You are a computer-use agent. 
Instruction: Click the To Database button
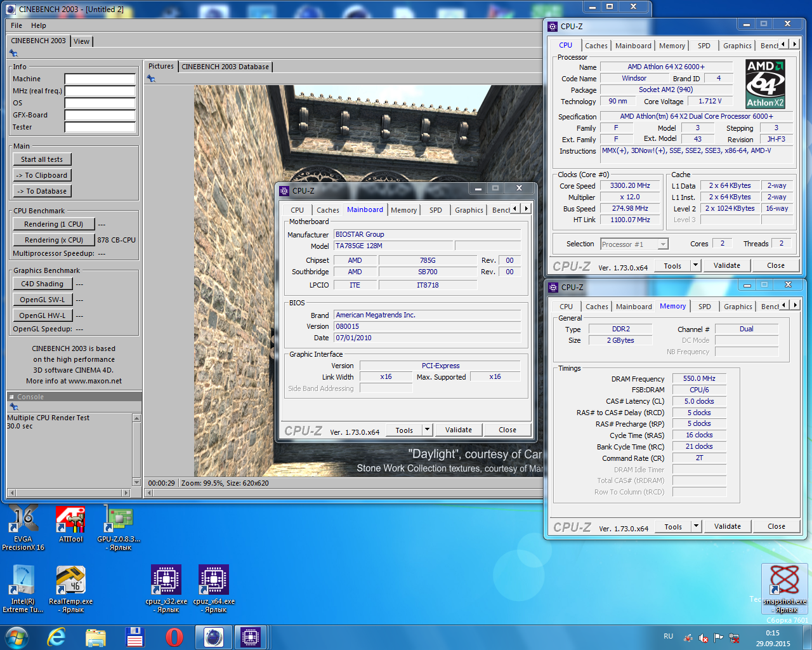point(42,191)
